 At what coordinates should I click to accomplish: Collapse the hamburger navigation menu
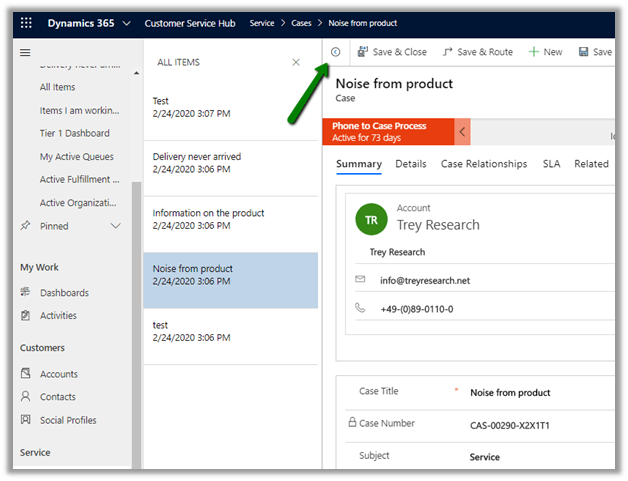[26, 52]
